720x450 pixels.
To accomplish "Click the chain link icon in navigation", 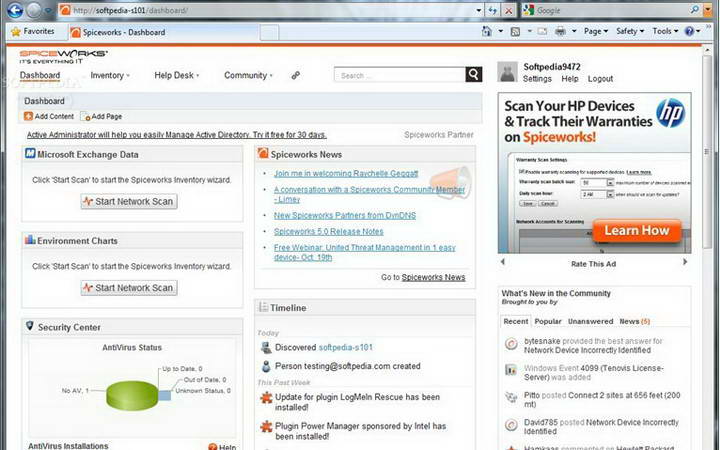I will pos(296,75).
